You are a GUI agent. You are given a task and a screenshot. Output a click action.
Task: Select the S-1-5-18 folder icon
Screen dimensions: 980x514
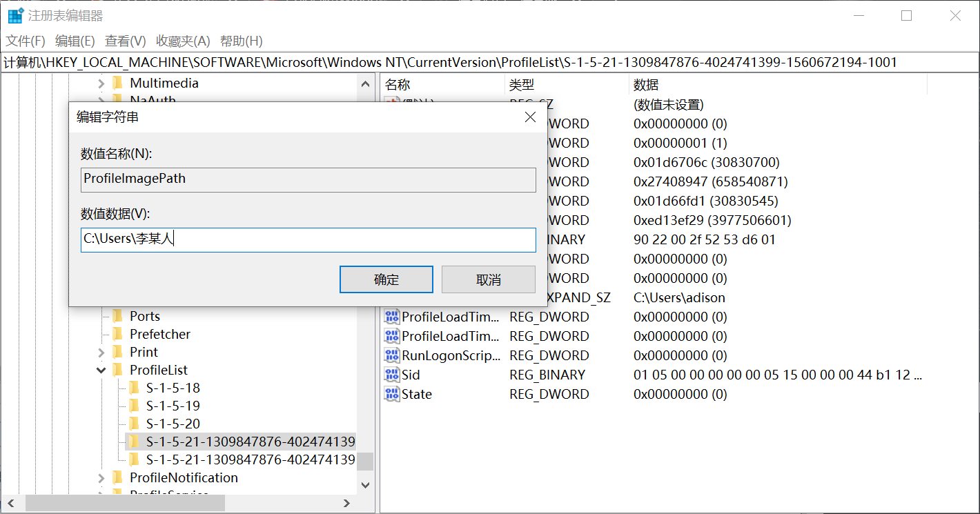coord(134,388)
